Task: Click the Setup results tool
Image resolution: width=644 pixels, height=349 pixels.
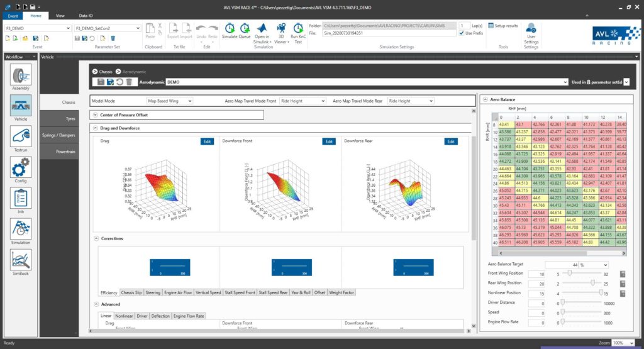Action: (502, 25)
